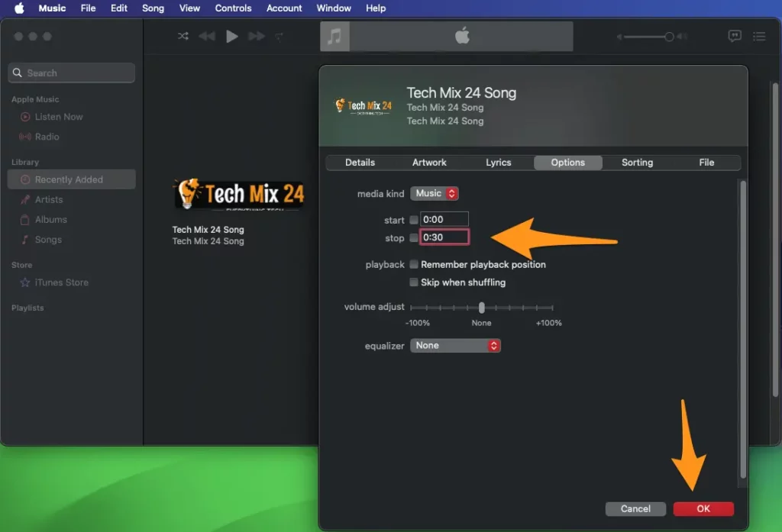Click the Listen Now play icon
Viewport: 782px width, 532px height.
coord(25,117)
